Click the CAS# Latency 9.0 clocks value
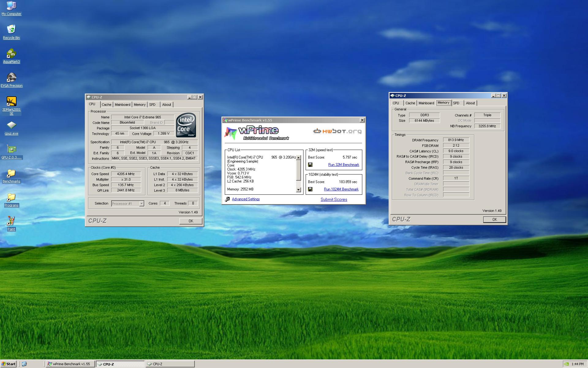 point(456,151)
